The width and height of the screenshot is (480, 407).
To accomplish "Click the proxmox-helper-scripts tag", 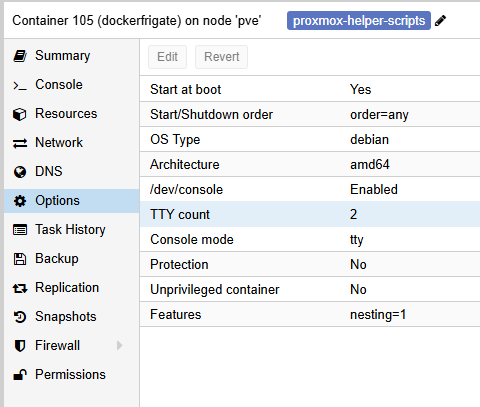I will (359, 21).
